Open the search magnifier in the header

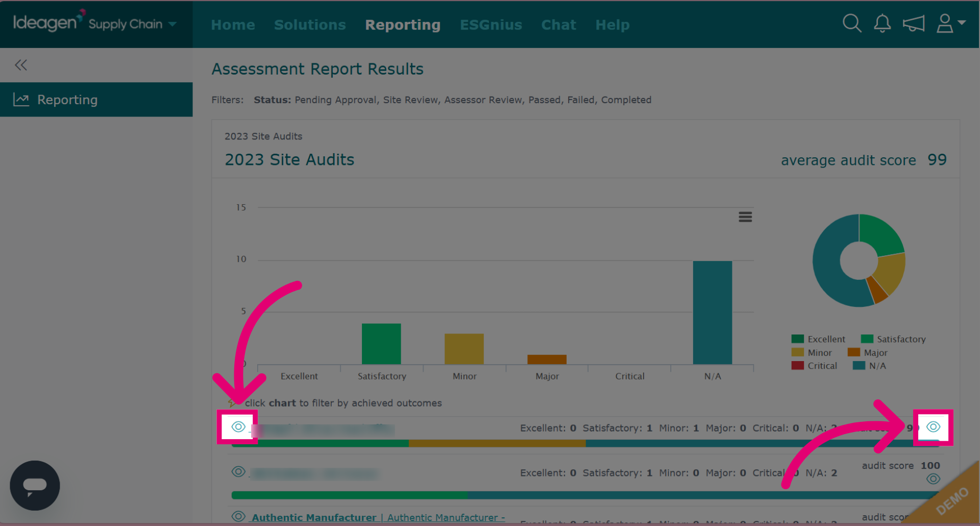pos(852,23)
